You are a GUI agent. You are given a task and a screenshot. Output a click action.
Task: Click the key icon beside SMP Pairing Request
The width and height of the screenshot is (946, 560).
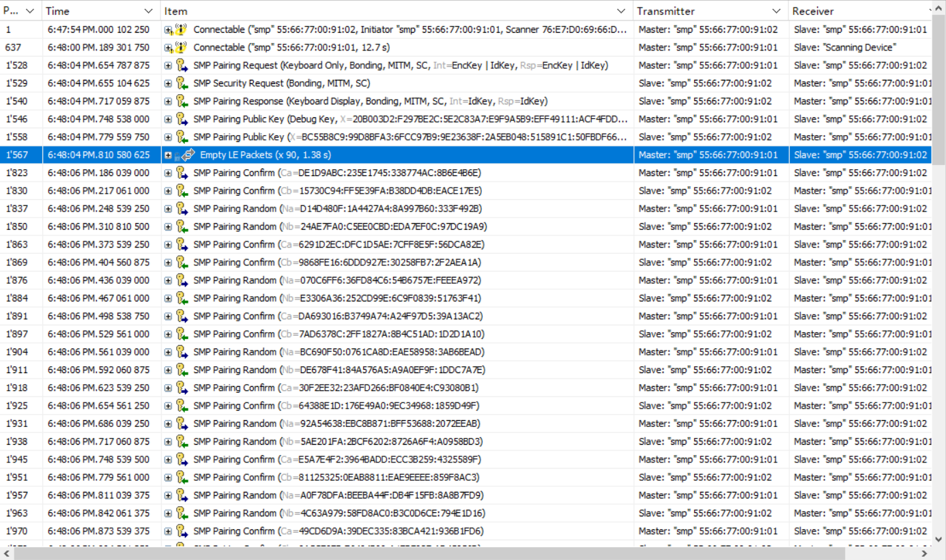point(180,65)
